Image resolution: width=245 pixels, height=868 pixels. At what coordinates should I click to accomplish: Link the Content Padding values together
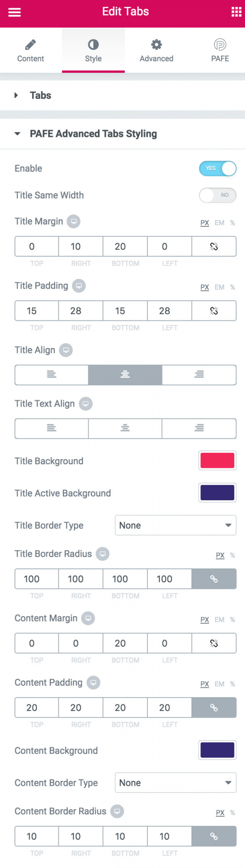(214, 707)
